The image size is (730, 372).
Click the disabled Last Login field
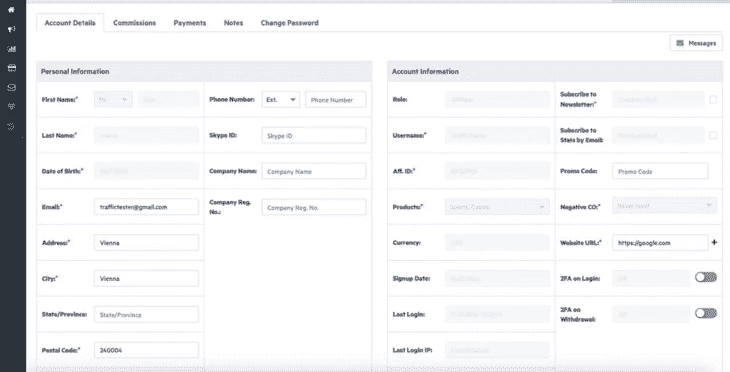click(497, 314)
